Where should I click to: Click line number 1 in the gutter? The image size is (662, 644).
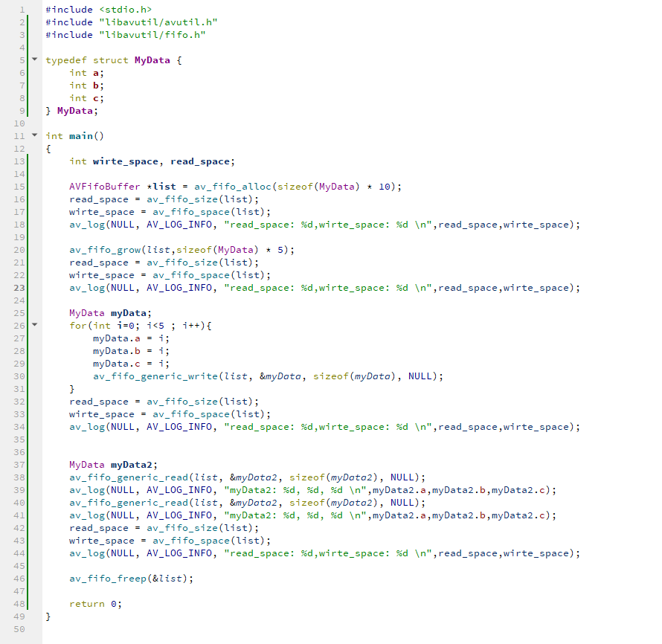[22, 9]
